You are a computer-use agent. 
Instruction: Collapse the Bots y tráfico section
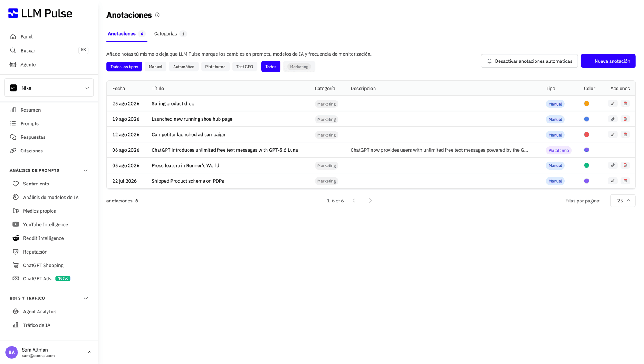(x=86, y=299)
